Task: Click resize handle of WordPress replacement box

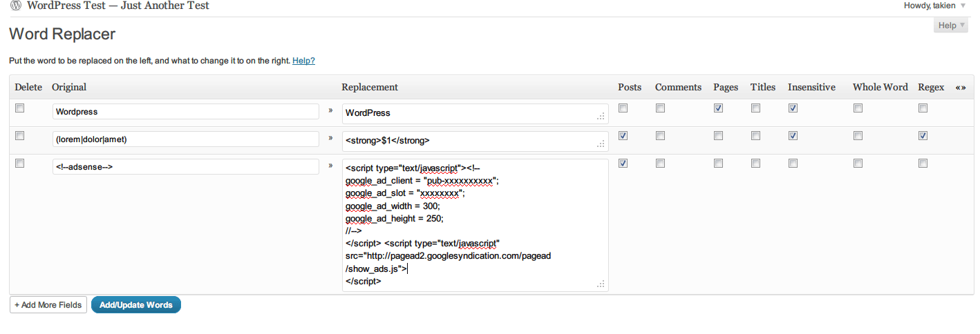Action: pyautogui.click(x=601, y=117)
